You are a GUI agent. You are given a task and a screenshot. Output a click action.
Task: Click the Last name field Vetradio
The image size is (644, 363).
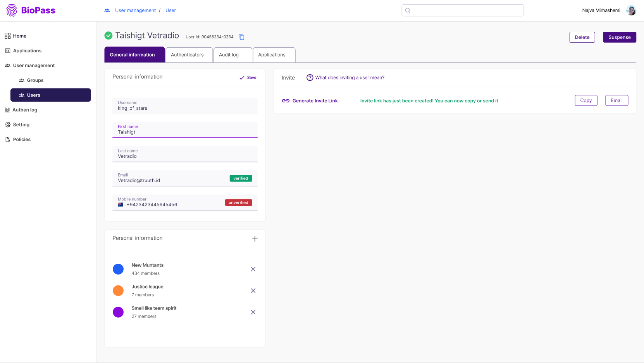pos(185,154)
